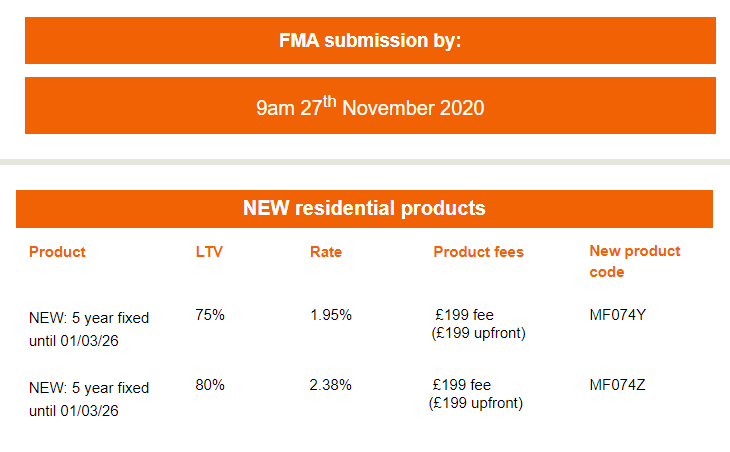Click the FMA submission by banner

coord(370,40)
